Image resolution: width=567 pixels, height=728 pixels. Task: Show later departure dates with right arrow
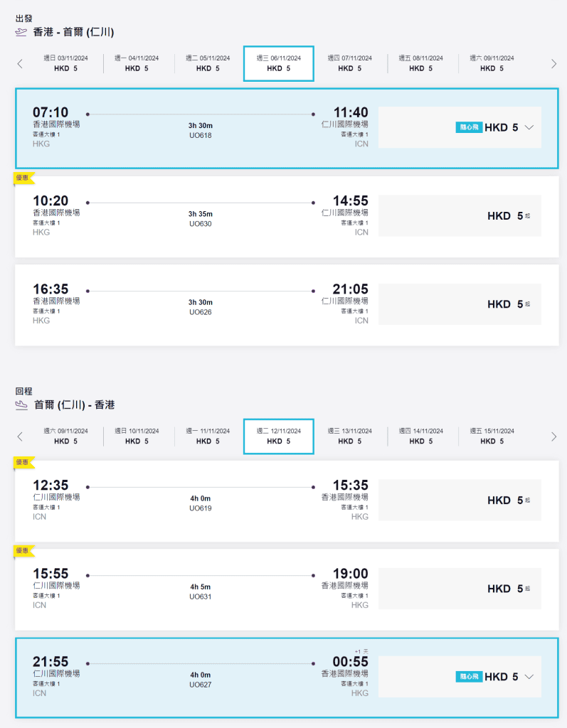coord(553,63)
